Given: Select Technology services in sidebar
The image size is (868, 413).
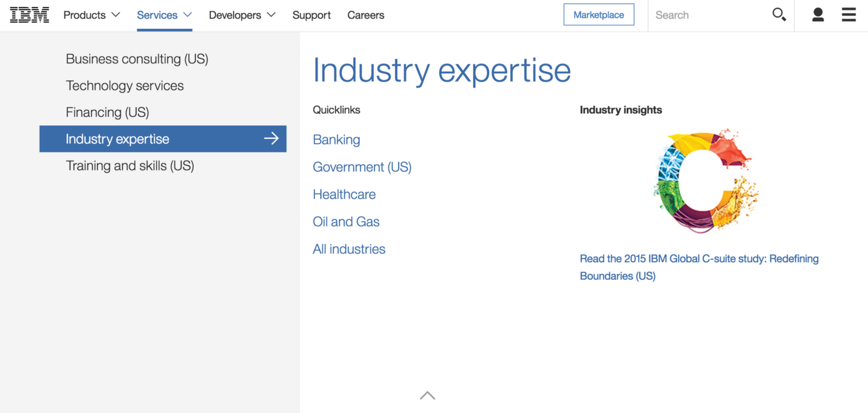Looking at the screenshot, I should (125, 86).
